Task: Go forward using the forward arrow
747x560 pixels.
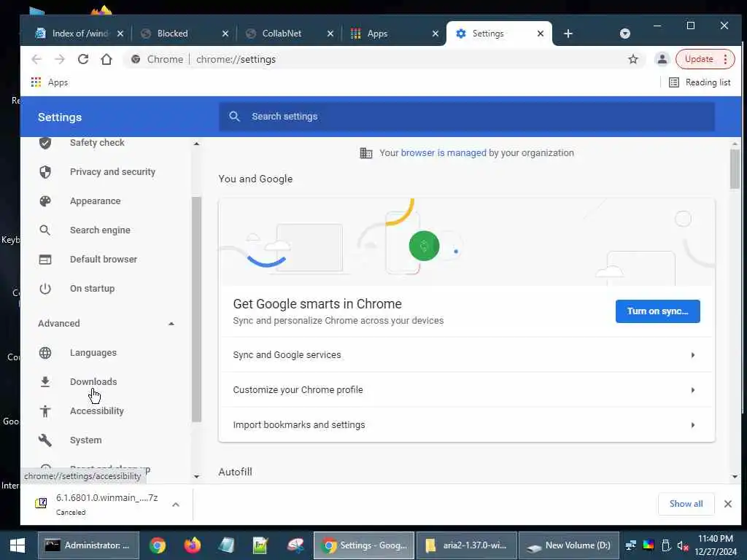Action: tap(60, 59)
